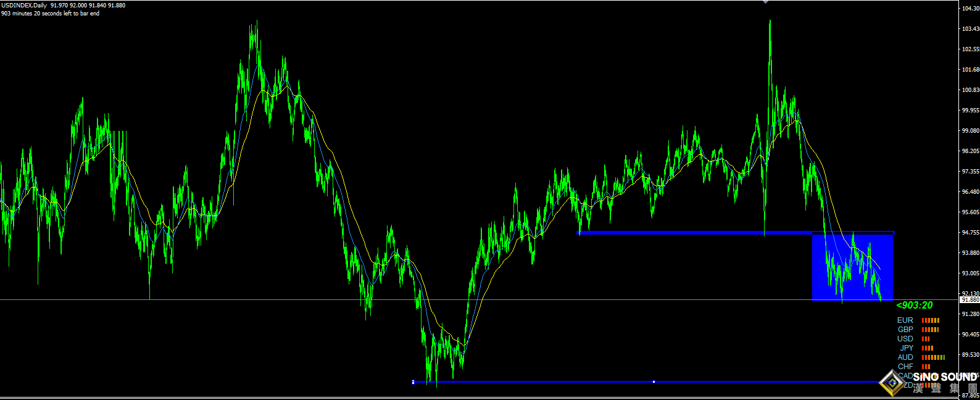980x400 pixels.
Task: Click the green 903:20 countdown timer
Action: coord(915,306)
